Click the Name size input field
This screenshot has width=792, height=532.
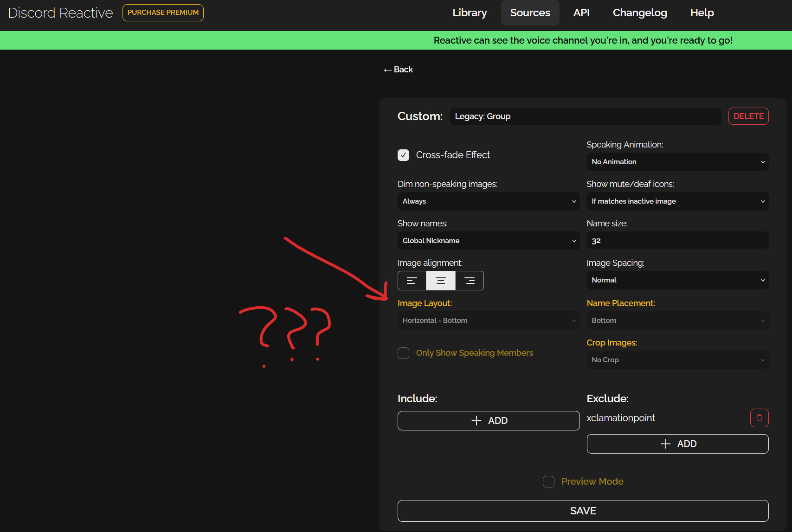pyautogui.click(x=677, y=241)
